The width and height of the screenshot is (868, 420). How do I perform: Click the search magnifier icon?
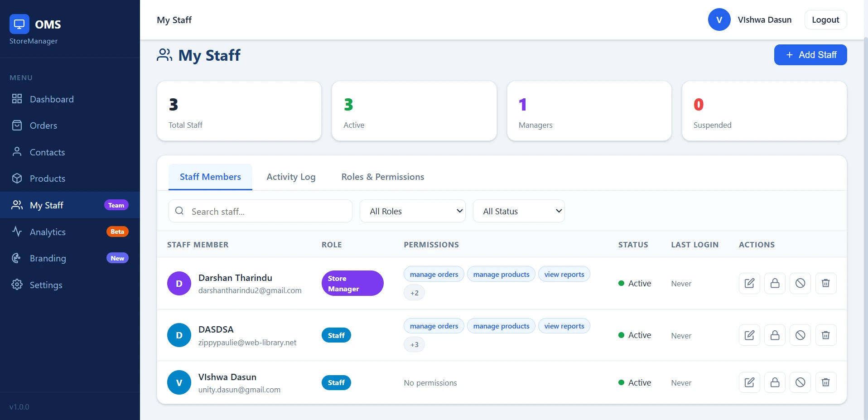tap(179, 211)
